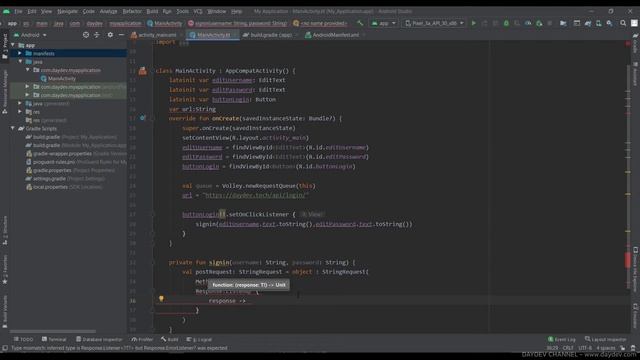Open the AVD Manager toolbar icon

click(598, 23)
